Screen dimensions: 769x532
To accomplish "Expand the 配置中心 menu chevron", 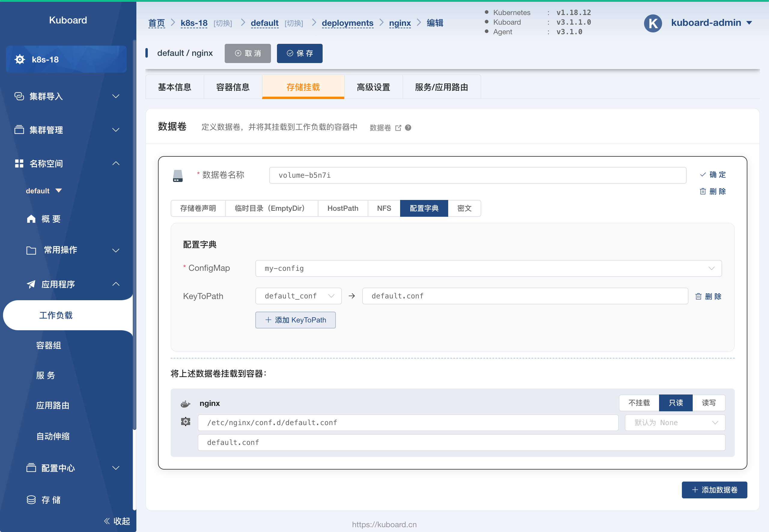I will tap(116, 468).
